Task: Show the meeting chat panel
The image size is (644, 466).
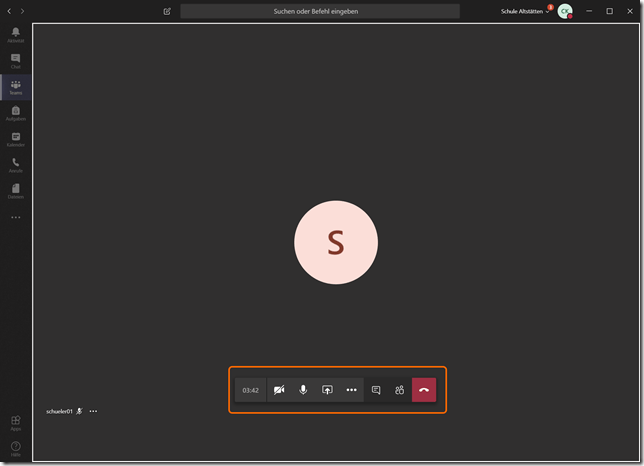Action: (x=376, y=390)
